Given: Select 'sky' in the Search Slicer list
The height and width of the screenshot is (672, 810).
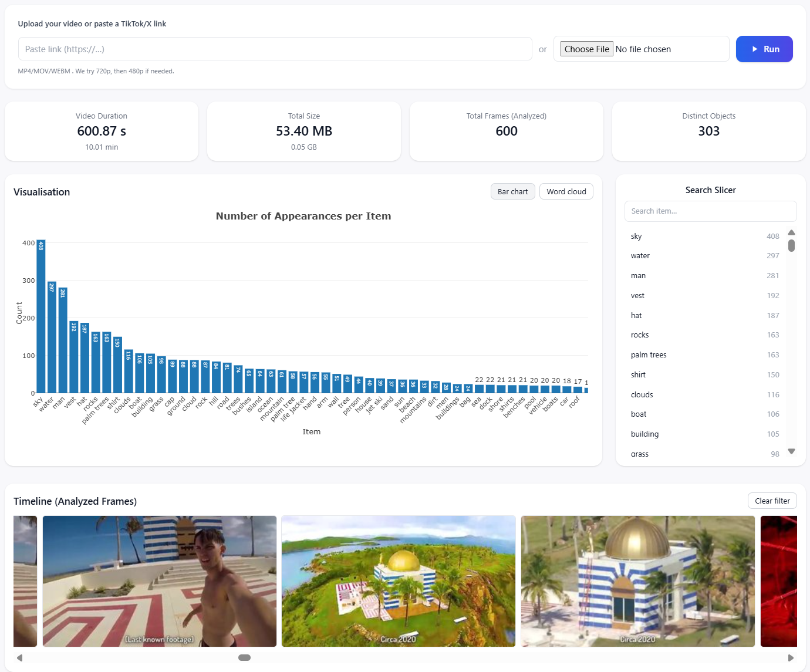Looking at the screenshot, I should pos(636,237).
